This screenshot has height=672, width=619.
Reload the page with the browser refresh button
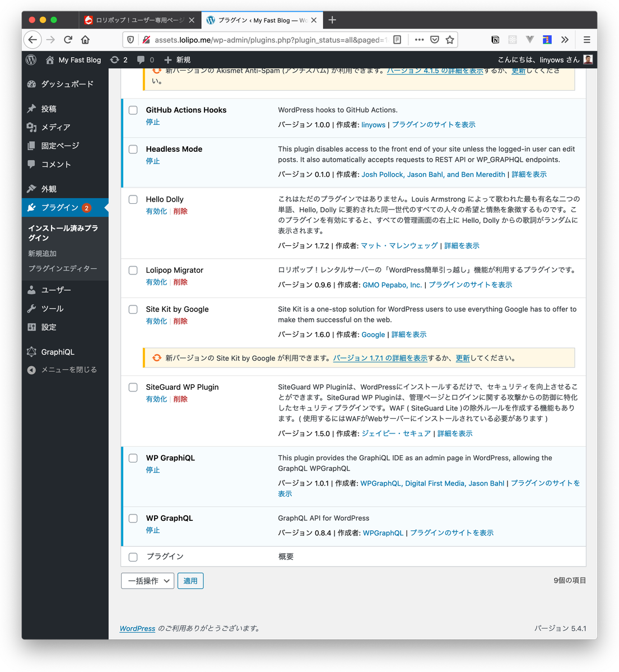click(68, 40)
